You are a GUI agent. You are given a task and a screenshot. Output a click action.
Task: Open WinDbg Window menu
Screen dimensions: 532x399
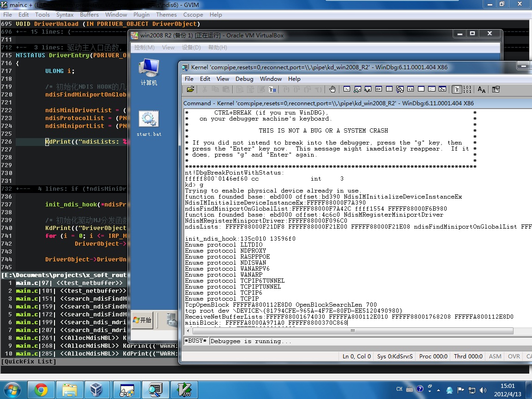coord(271,79)
